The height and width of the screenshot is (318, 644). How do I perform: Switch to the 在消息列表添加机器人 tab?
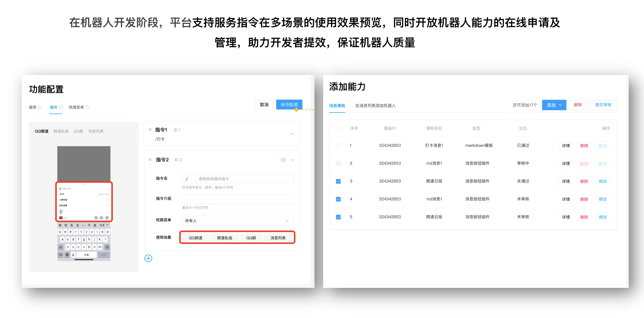(x=375, y=106)
